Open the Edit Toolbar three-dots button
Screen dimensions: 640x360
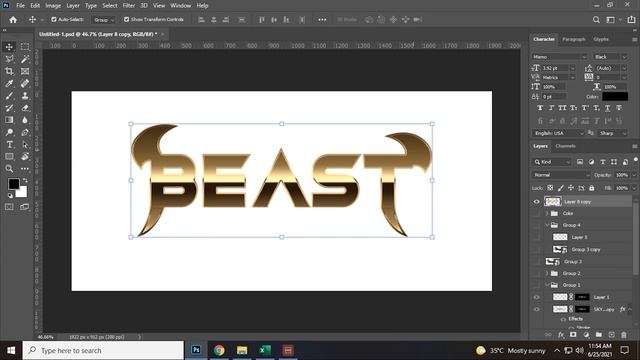point(25,169)
